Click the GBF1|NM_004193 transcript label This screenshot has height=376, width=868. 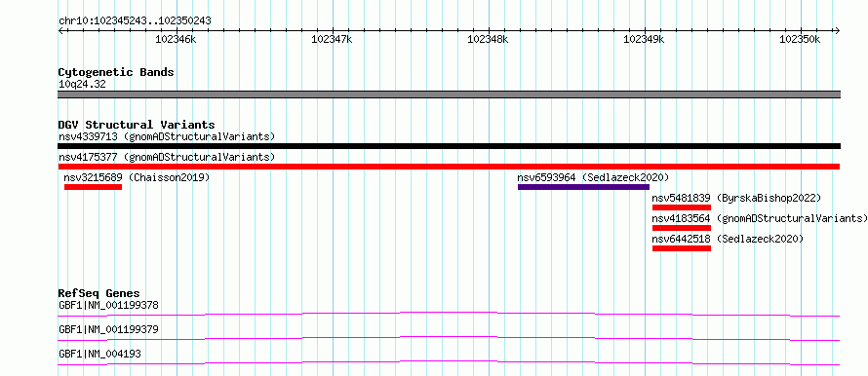pyautogui.click(x=99, y=354)
